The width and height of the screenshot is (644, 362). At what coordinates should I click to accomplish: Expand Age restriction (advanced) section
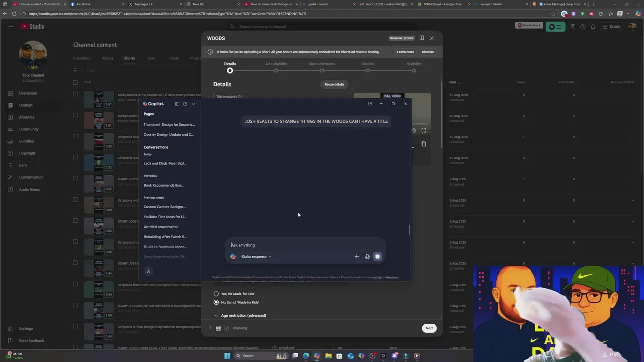point(240,315)
